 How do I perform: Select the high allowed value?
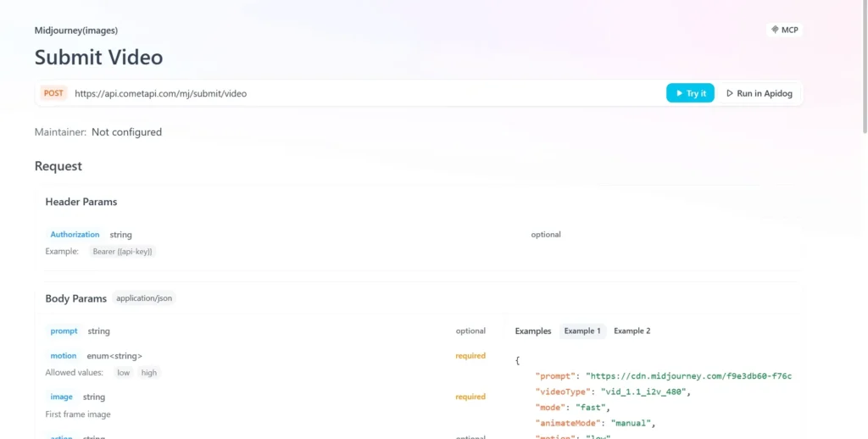(x=148, y=373)
